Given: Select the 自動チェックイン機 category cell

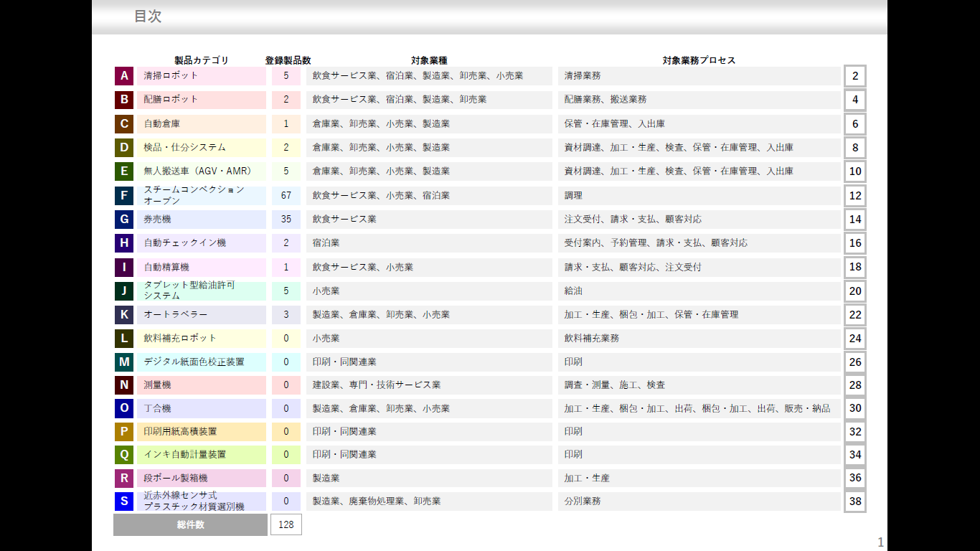Looking at the screenshot, I should pyautogui.click(x=202, y=243).
